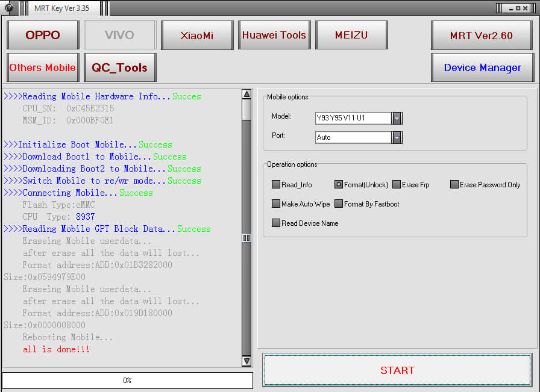This screenshot has width=540, height=392.
Task: Expand the Port dropdown arrow
Action: [x=397, y=137]
